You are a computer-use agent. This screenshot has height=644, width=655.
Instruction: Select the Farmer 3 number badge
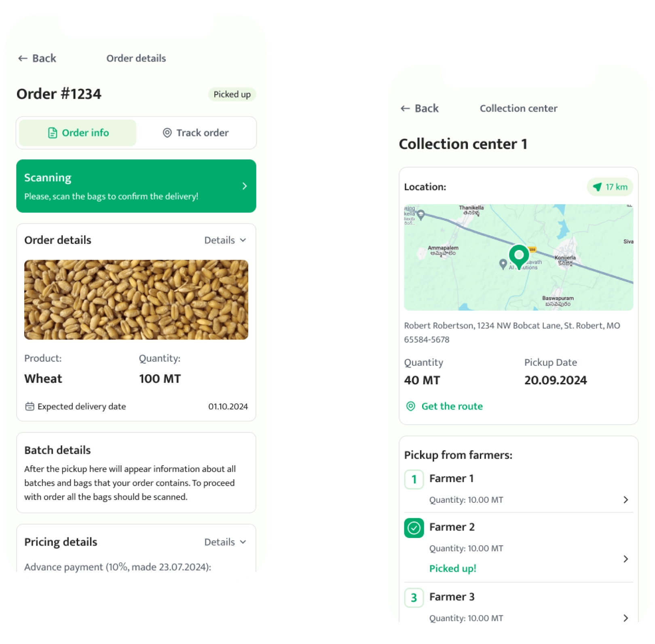pyautogui.click(x=414, y=597)
